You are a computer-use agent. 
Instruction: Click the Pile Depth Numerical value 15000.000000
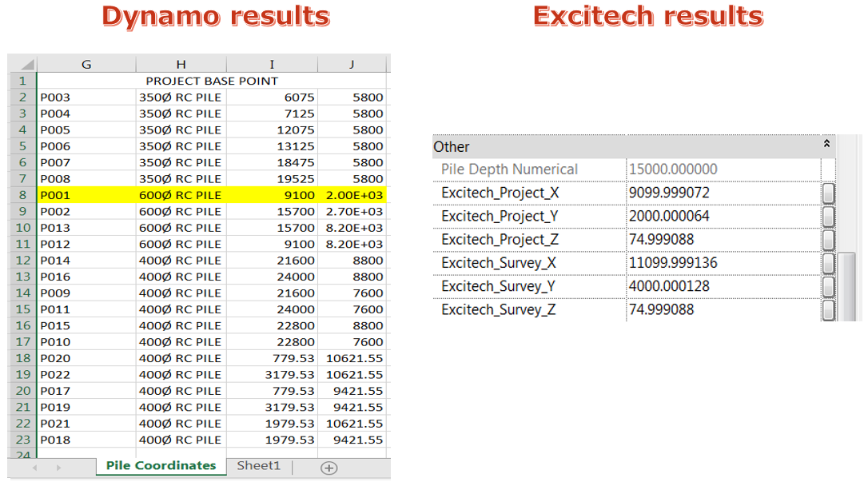coord(723,169)
